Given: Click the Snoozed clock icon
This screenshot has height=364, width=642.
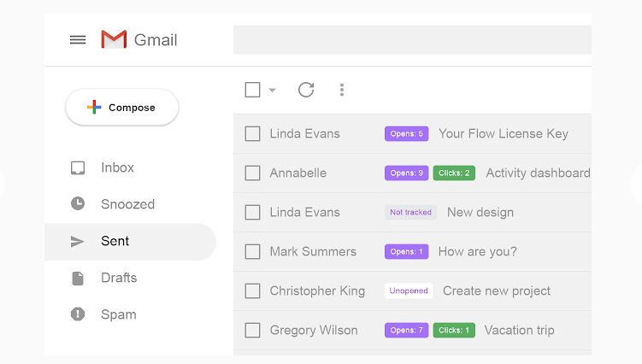Looking at the screenshot, I should [78, 204].
